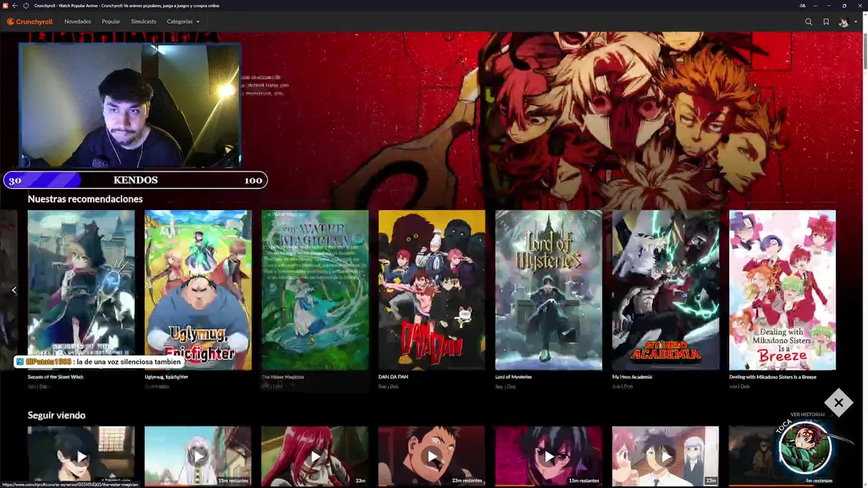Click the Tanjiro TOCA circle badge
868x488 pixels.
805,447
